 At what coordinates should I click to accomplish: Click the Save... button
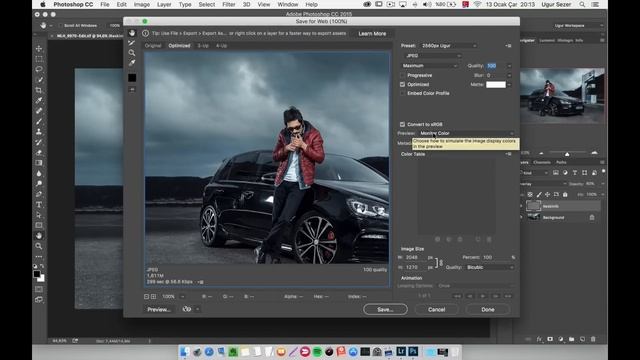[x=385, y=309]
